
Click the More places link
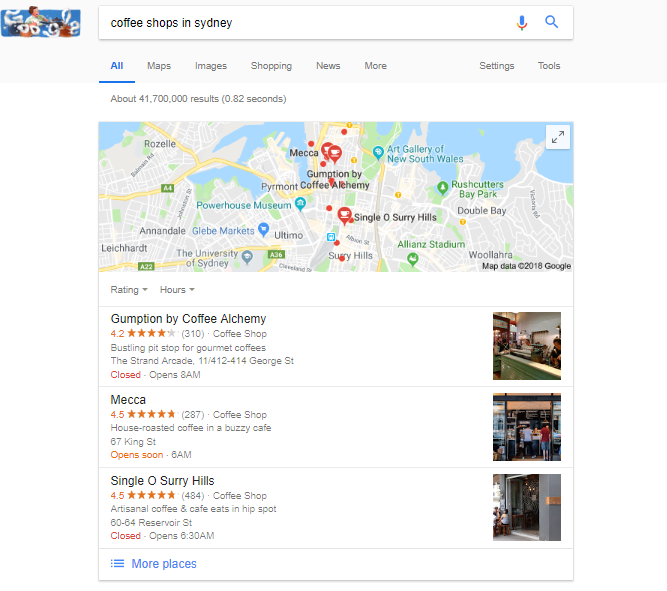164,564
